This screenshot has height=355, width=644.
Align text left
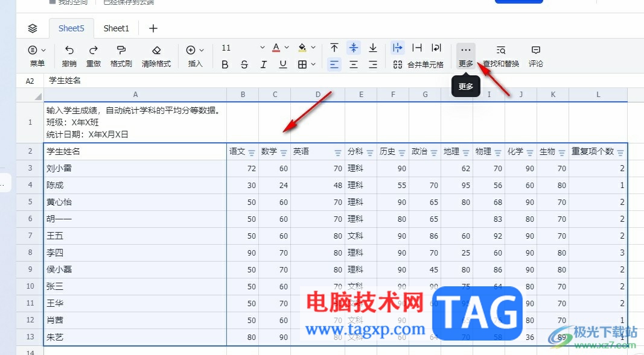(334, 64)
